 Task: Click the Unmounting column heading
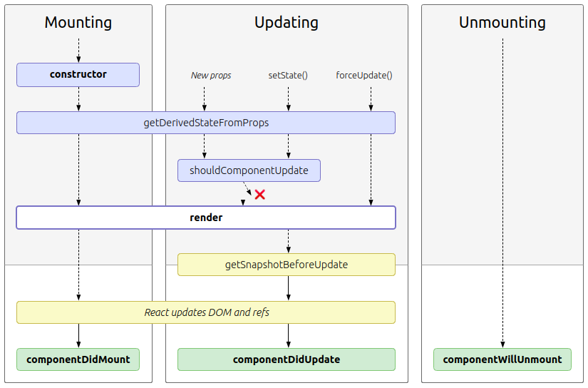click(502, 23)
